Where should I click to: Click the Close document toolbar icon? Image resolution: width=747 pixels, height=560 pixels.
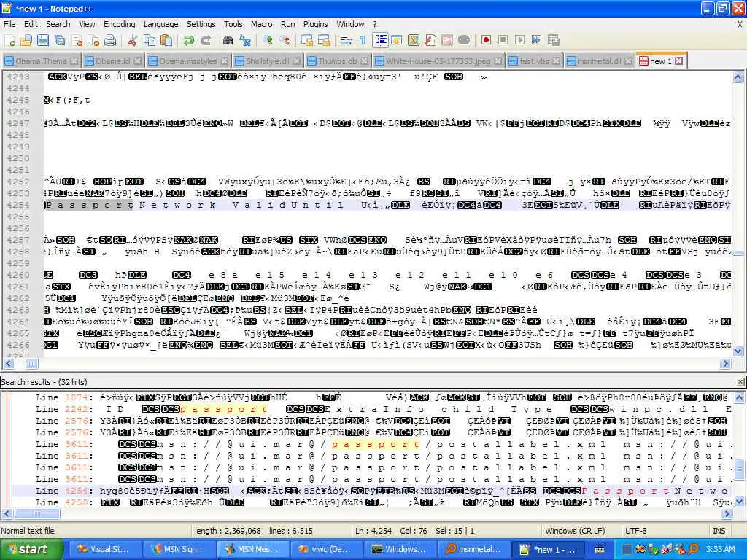[x=77, y=41]
